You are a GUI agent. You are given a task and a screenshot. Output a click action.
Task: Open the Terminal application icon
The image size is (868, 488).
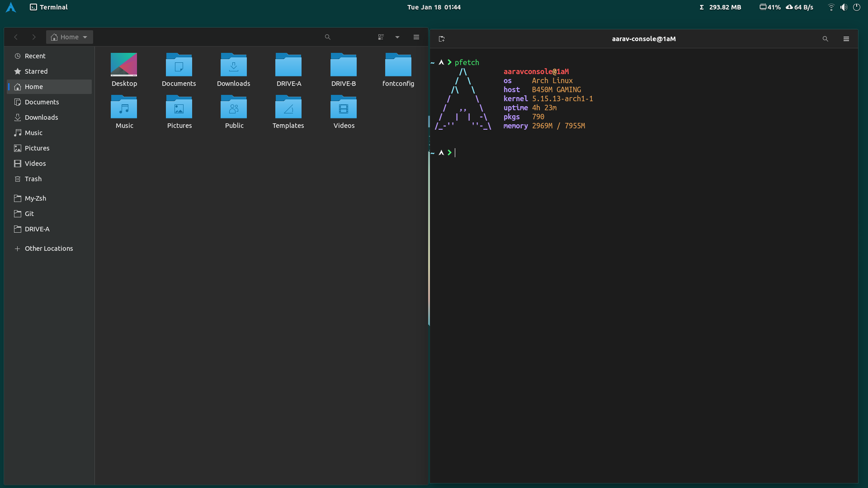(33, 7)
